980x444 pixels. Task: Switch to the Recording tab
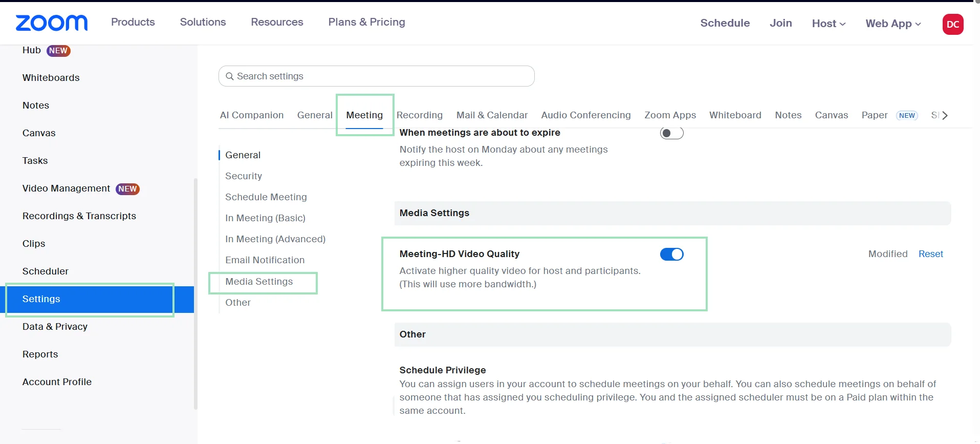(420, 115)
